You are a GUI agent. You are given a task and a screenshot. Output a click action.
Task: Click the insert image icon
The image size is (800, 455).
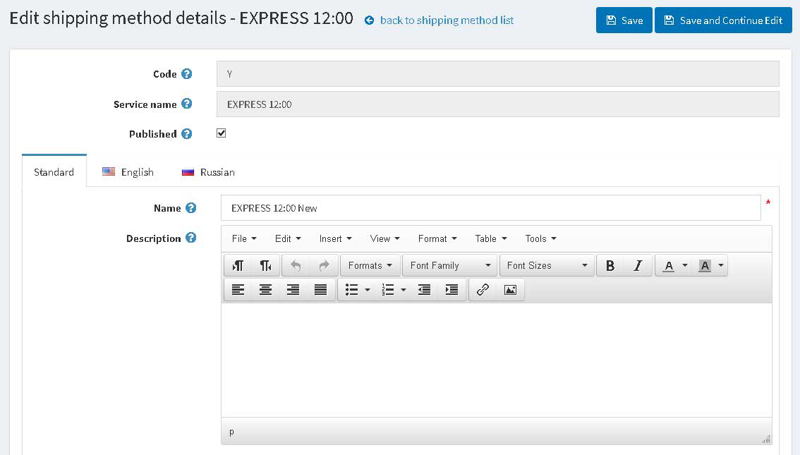click(x=510, y=290)
